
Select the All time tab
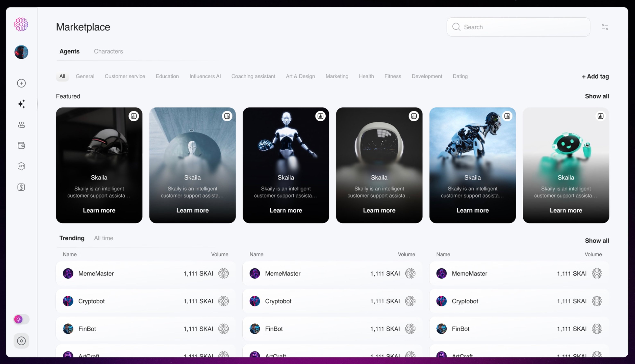click(104, 238)
